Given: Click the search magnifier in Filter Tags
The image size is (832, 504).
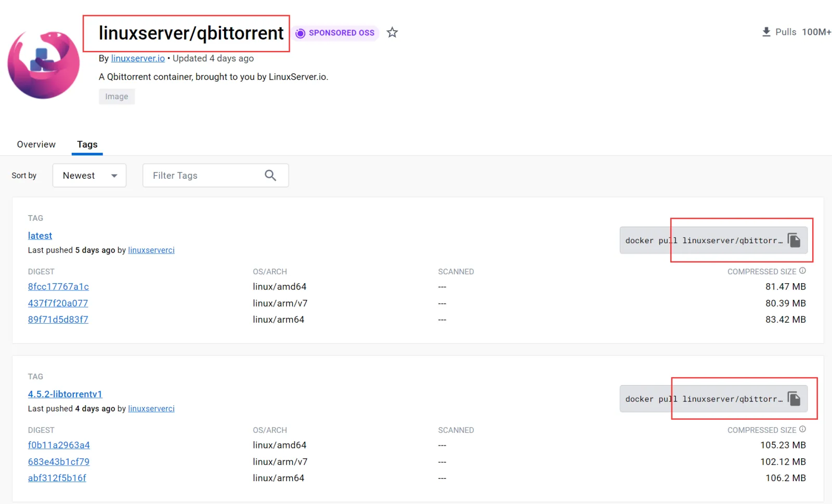Looking at the screenshot, I should pos(270,176).
